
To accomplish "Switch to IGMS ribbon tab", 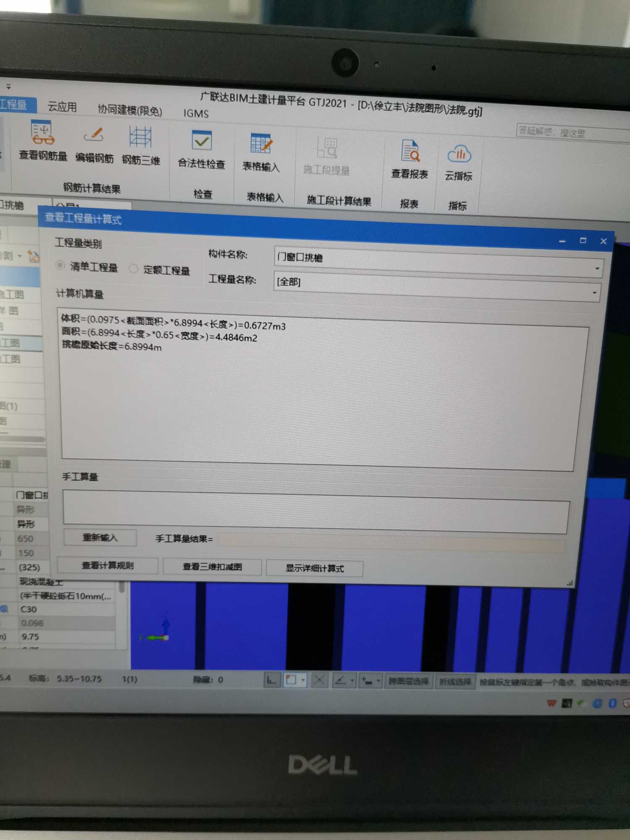I will click(x=196, y=113).
